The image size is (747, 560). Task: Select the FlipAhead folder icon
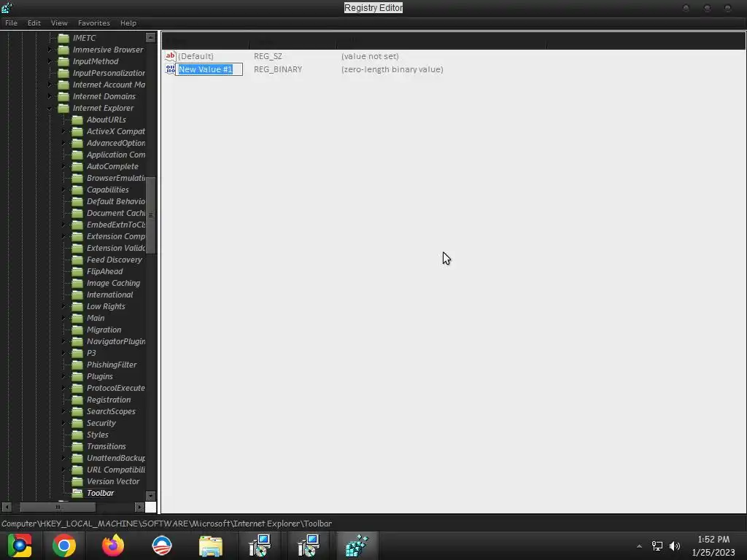77,271
